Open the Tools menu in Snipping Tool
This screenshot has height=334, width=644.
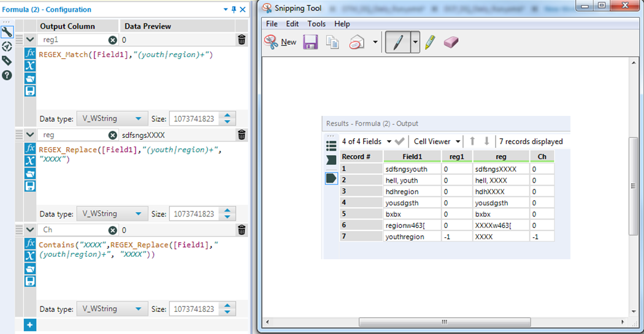coord(316,24)
